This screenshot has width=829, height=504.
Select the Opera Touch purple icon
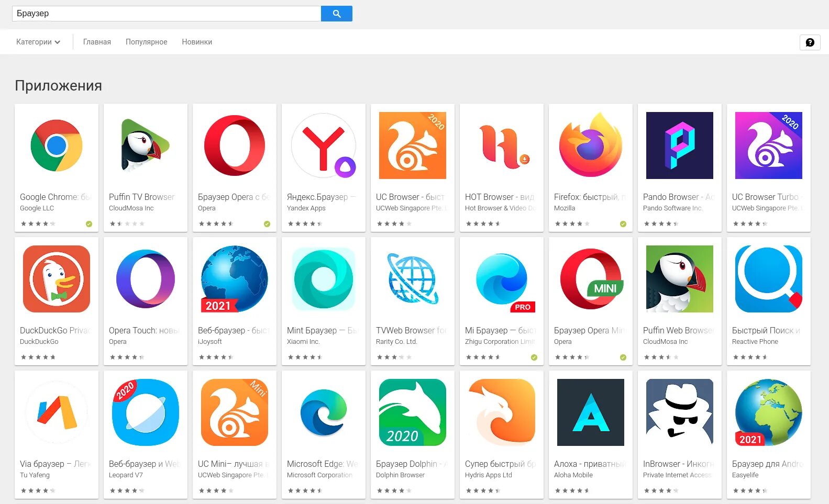(146, 279)
